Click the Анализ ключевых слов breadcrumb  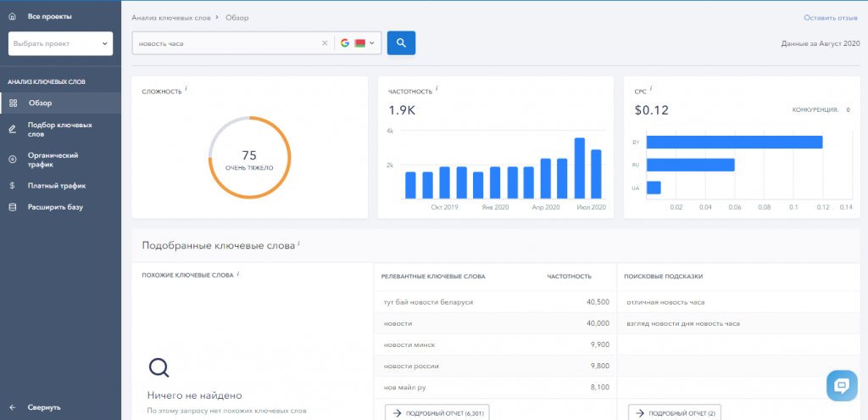pyautogui.click(x=171, y=17)
